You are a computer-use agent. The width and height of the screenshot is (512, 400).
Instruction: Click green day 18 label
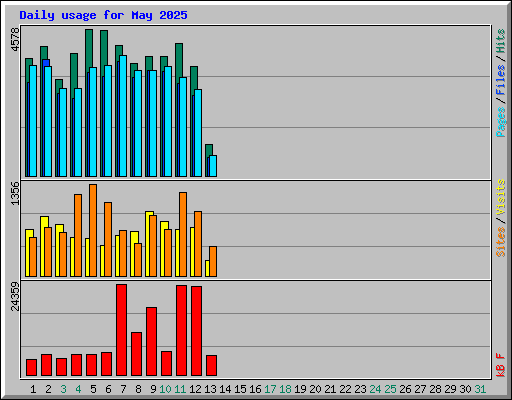[285, 389]
